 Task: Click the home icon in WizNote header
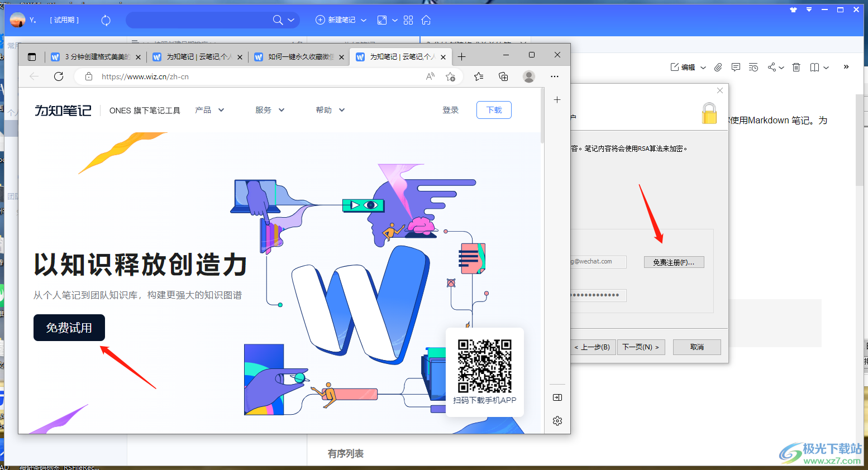(426, 20)
